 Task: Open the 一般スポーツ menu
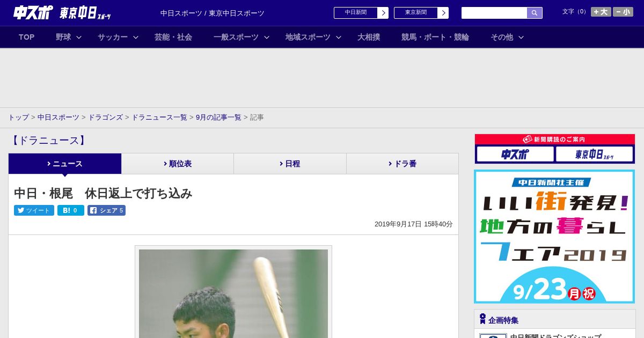pos(236,37)
